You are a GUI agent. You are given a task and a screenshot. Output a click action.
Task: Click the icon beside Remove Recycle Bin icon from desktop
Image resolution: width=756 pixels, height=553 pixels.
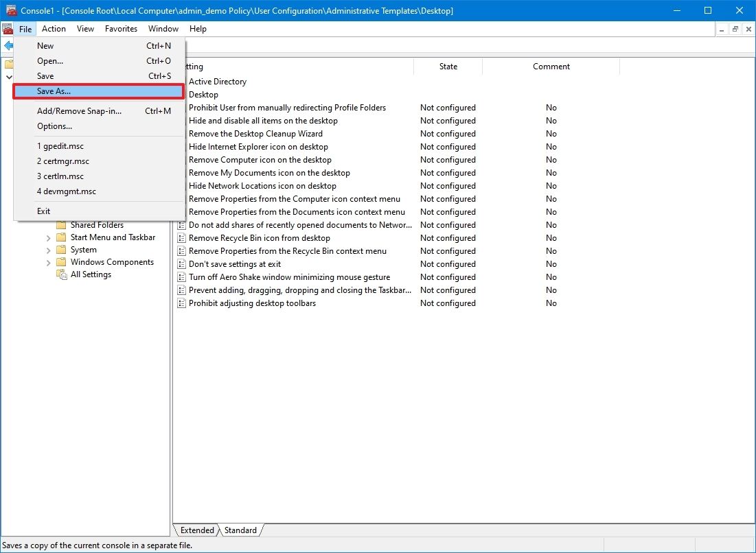(181, 237)
